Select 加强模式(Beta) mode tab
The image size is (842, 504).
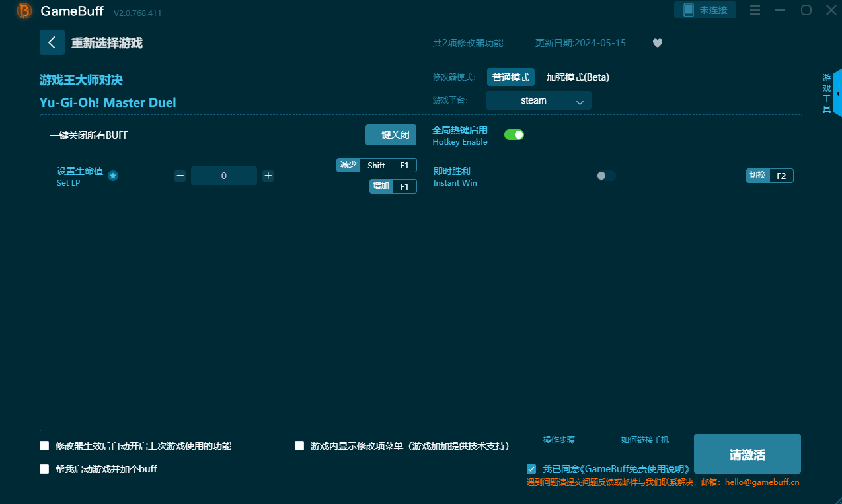pos(578,77)
